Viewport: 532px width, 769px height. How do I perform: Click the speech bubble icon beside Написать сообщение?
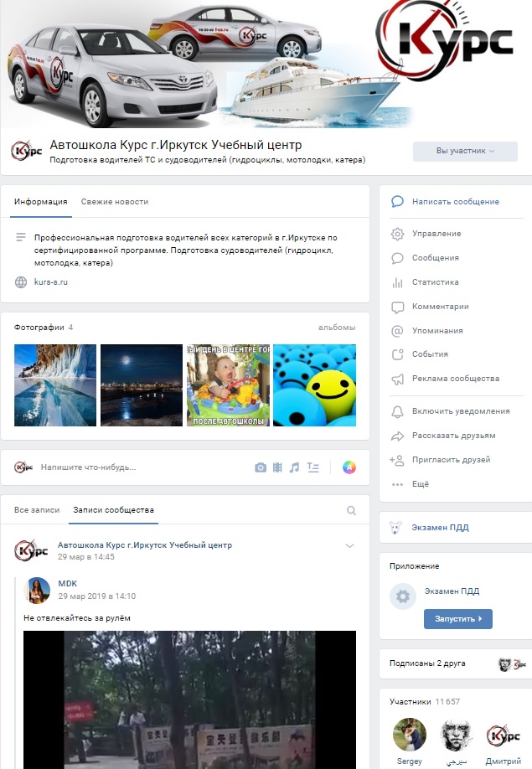click(397, 202)
